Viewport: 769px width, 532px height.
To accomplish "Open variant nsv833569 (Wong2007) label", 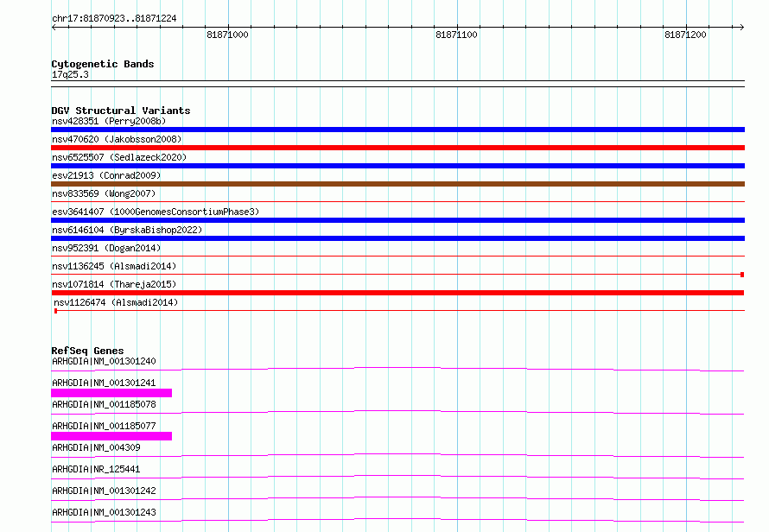I will 104,193.
